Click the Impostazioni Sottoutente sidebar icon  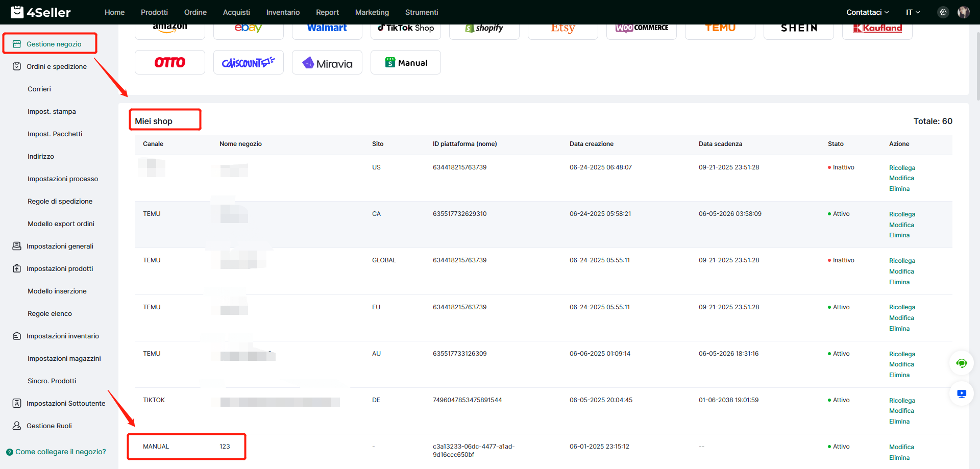[17, 403]
